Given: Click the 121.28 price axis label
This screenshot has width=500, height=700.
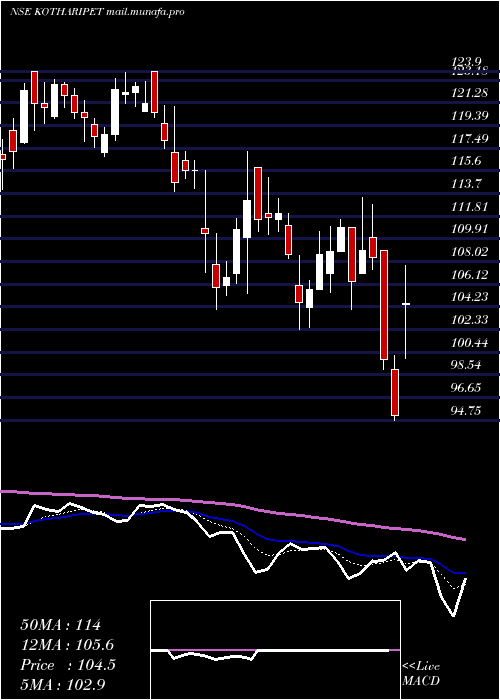Looking at the screenshot, I should tap(469, 93).
